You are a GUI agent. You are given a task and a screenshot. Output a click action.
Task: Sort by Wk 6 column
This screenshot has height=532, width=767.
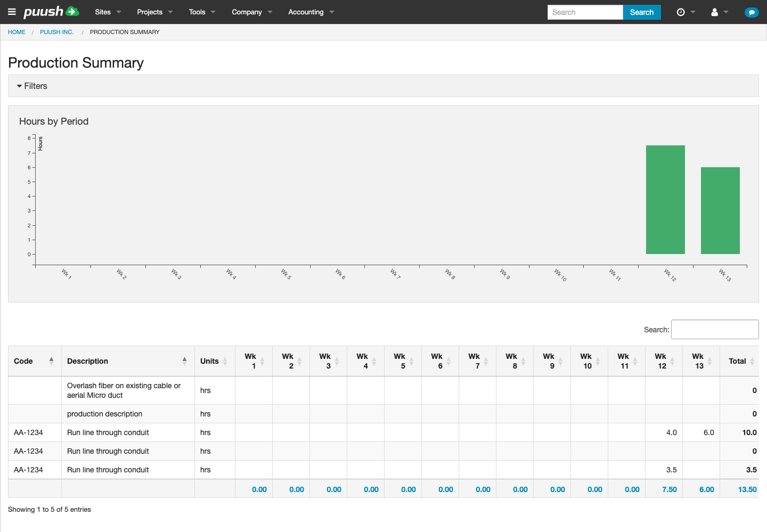pos(440,361)
